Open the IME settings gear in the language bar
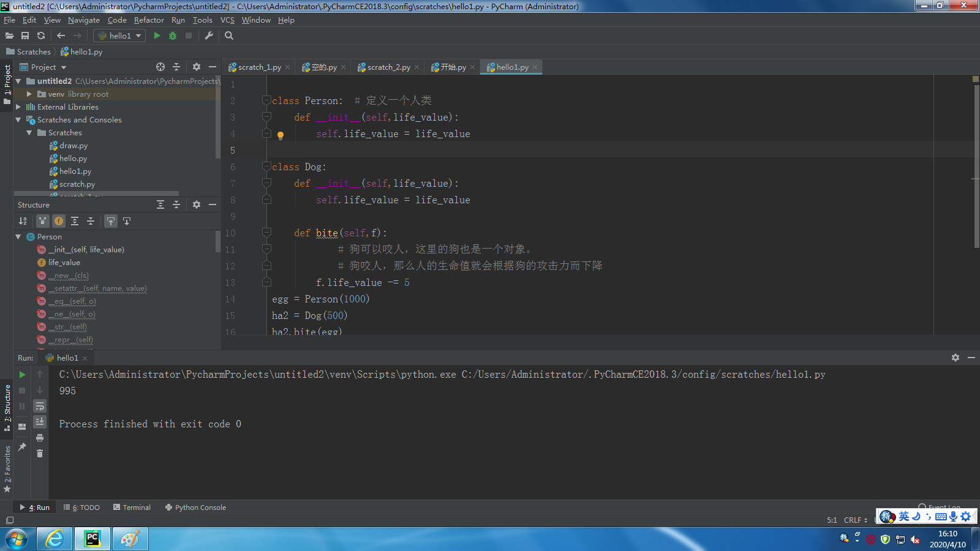 pyautogui.click(x=966, y=516)
